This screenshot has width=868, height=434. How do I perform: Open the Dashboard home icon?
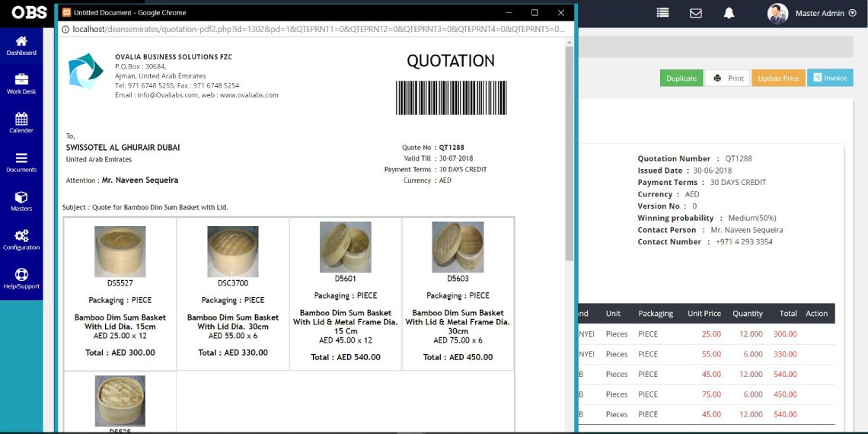[21, 44]
